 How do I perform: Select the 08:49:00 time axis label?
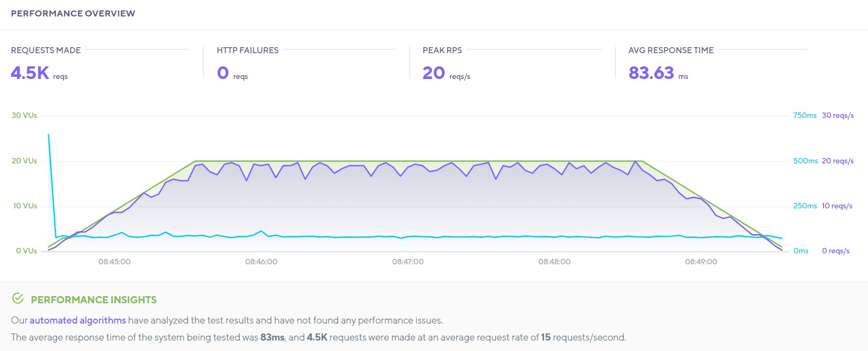tap(701, 262)
